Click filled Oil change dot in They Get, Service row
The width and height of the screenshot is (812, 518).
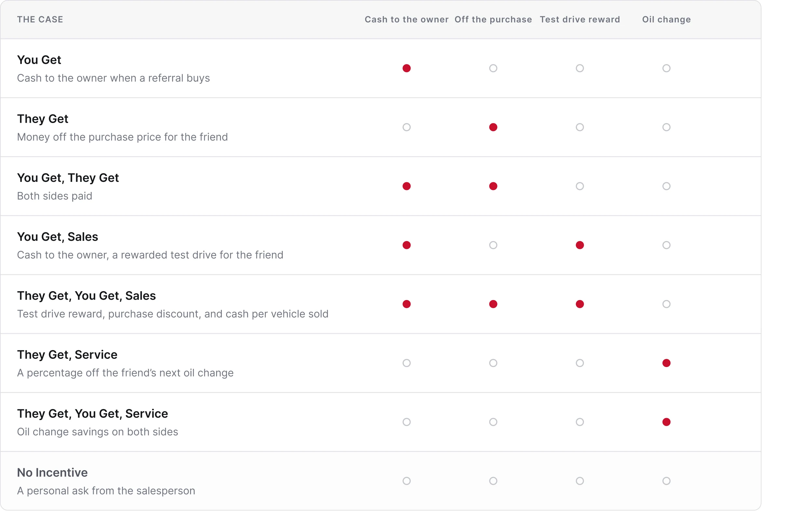point(667,363)
